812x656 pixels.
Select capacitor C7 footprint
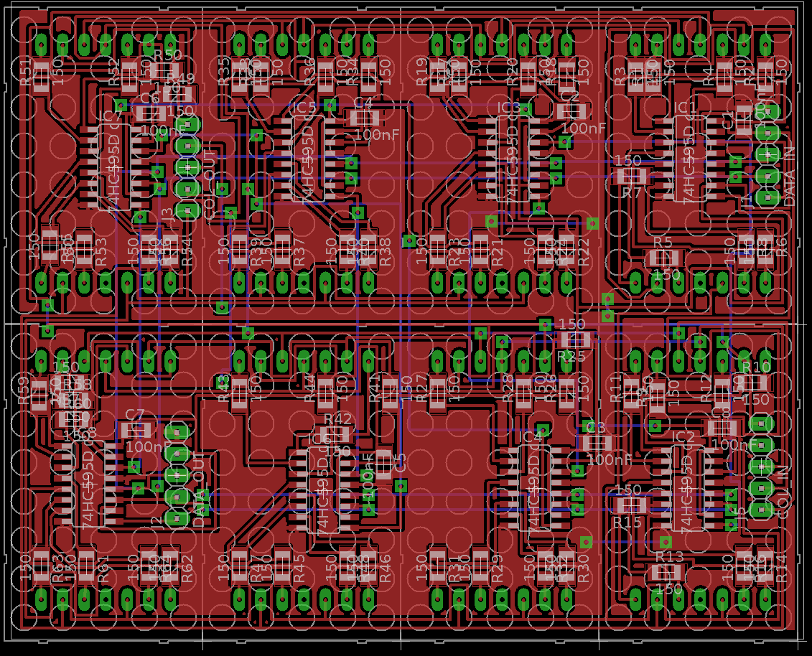135,430
